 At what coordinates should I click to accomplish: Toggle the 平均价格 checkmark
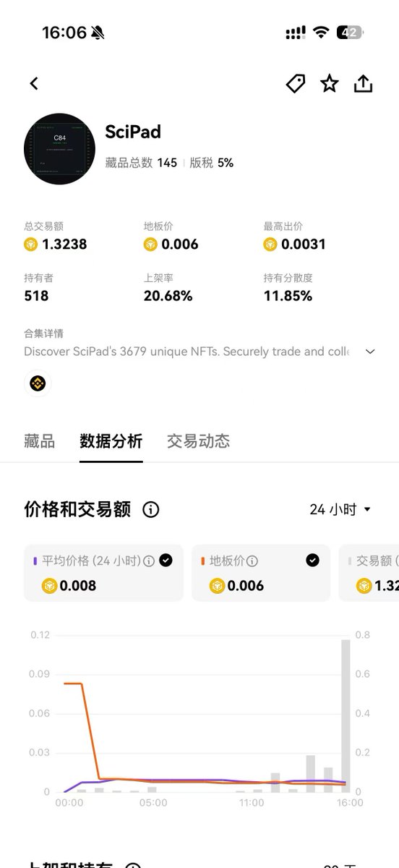(x=166, y=560)
